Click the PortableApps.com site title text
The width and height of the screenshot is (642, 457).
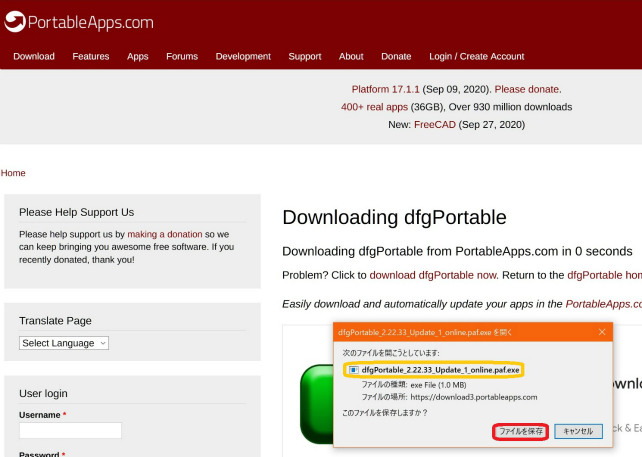pos(91,23)
